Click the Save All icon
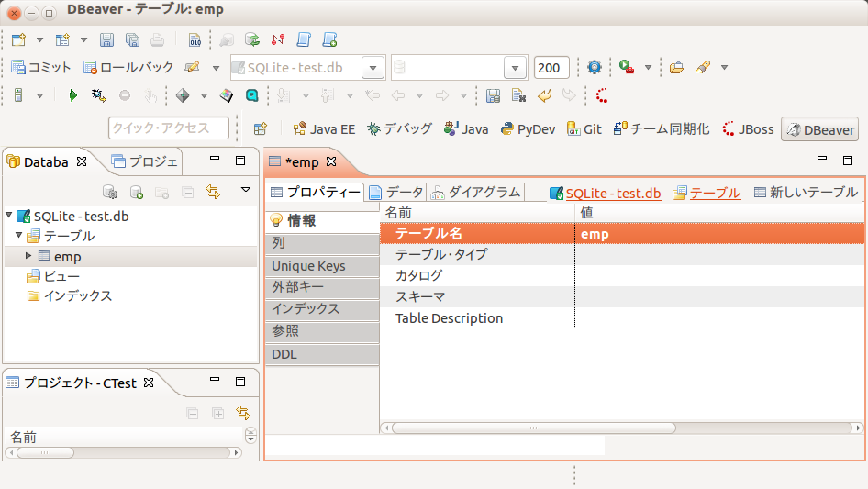868x489 pixels. 132,39
